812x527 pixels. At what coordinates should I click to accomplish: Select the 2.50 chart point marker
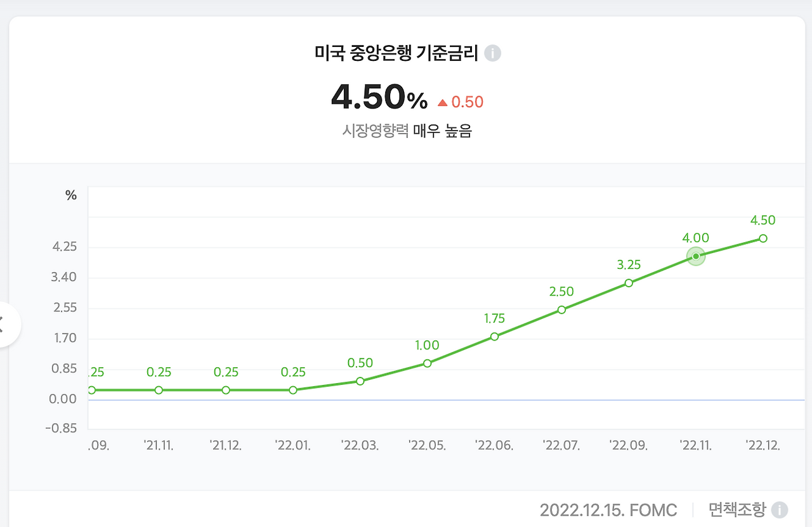561,310
